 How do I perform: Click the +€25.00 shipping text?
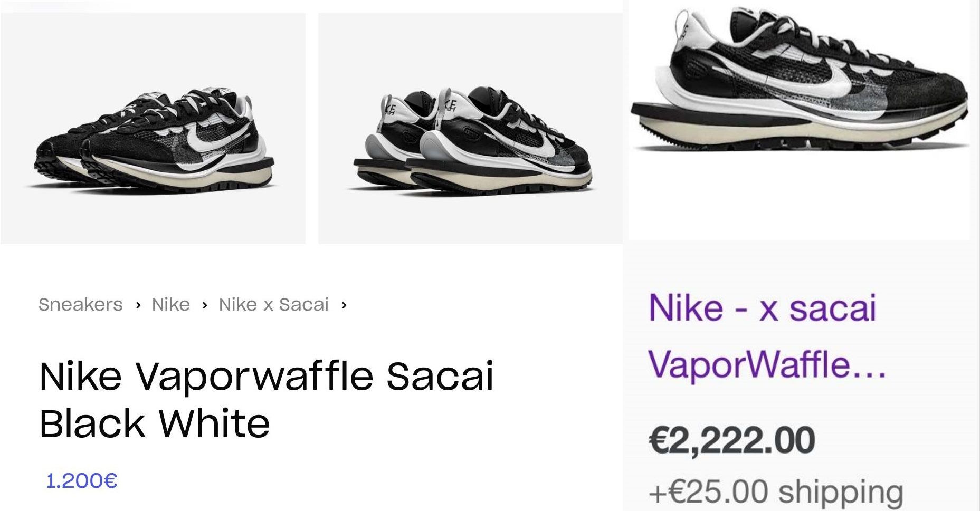tap(776, 492)
